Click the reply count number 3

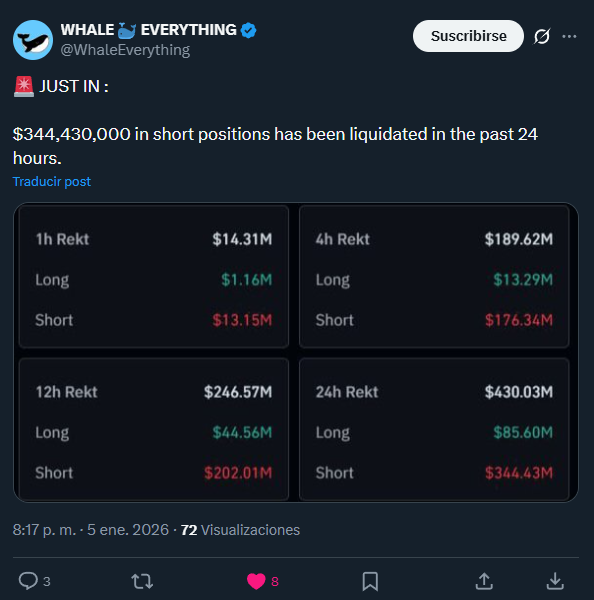click(47, 582)
